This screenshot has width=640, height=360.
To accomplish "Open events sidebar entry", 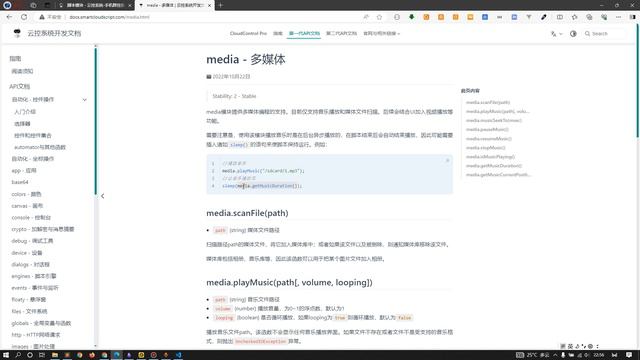I will pos(35,288).
